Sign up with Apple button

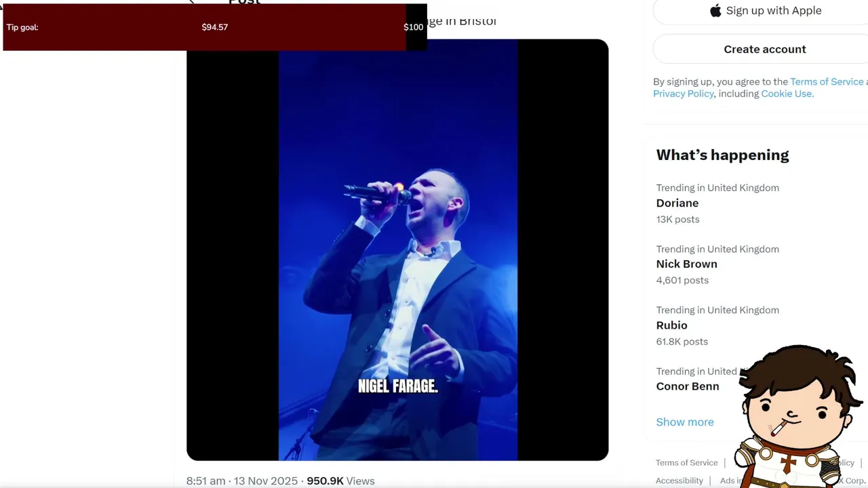coord(765,11)
